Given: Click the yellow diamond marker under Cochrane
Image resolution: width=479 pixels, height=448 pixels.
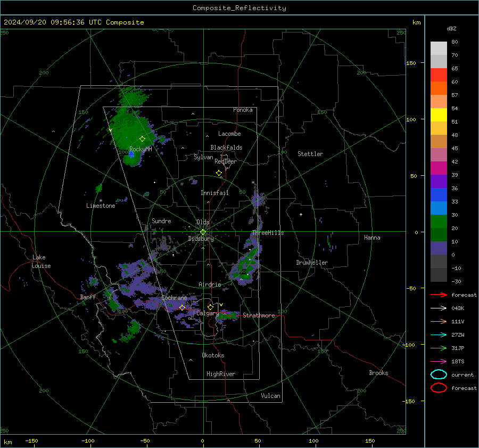Looking at the screenshot, I should click(x=182, y=307).
